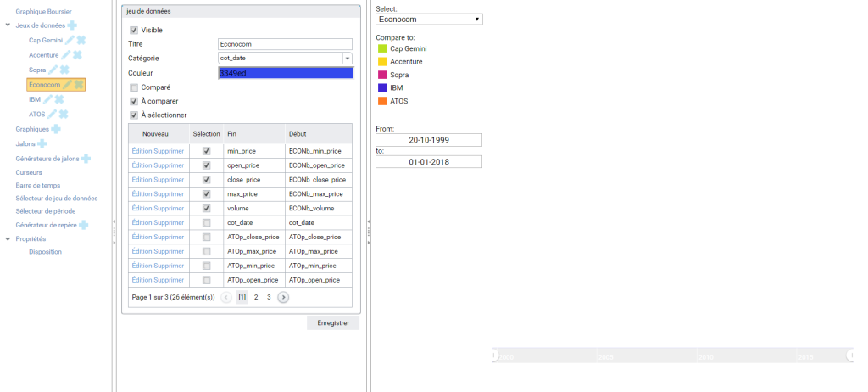Toggle the Visible checkbox

pos(134,30)
